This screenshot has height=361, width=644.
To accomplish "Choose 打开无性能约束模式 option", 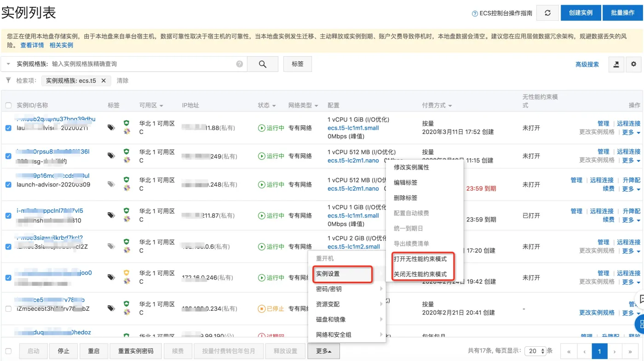I will click(x=420, y=259).
